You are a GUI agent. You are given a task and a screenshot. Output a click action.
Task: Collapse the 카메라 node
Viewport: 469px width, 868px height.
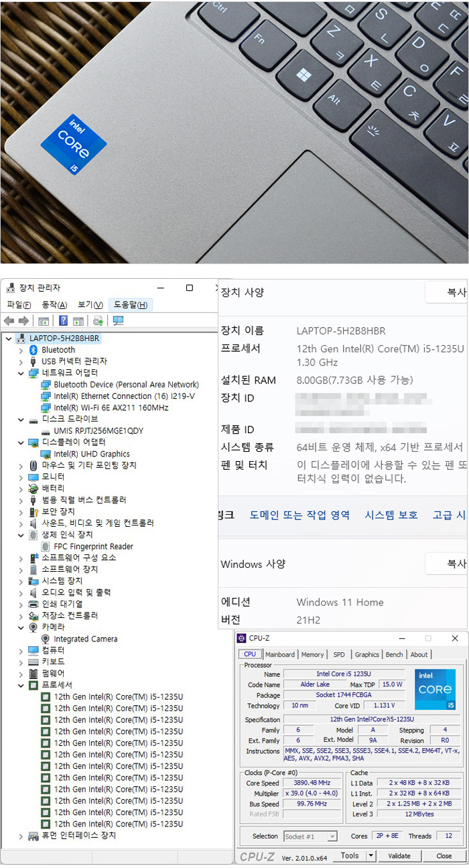click(x=21, y=627)
